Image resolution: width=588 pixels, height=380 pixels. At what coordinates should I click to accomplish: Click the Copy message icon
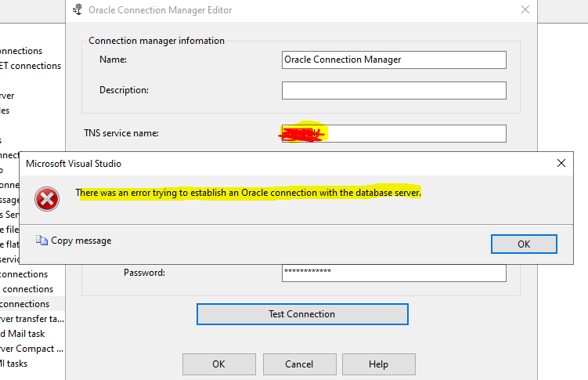pos(41,241)
